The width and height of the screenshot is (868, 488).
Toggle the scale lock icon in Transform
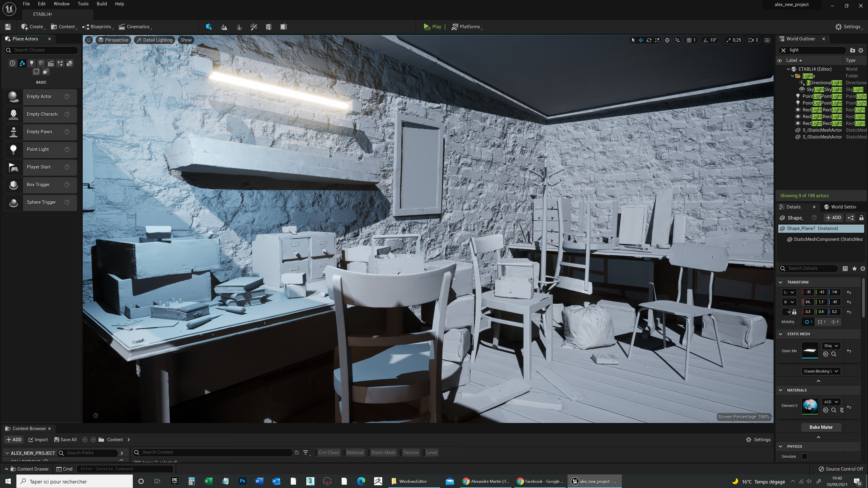click(x=794, y=312)
